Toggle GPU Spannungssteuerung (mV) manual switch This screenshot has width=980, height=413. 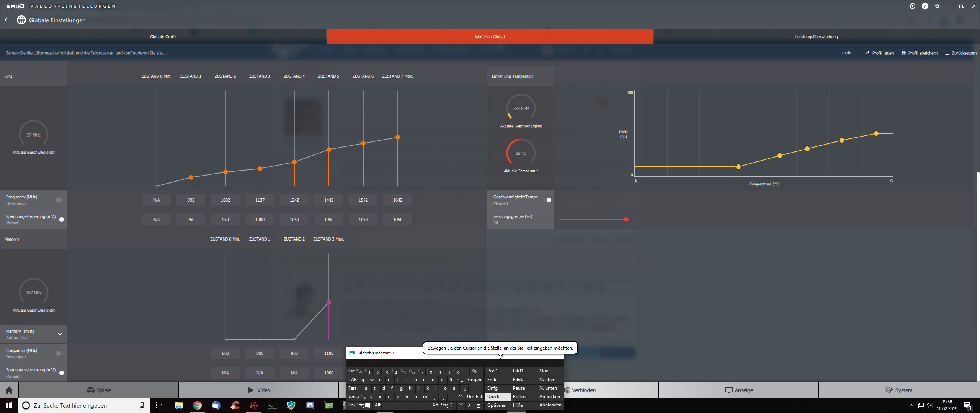click(60, 220)
